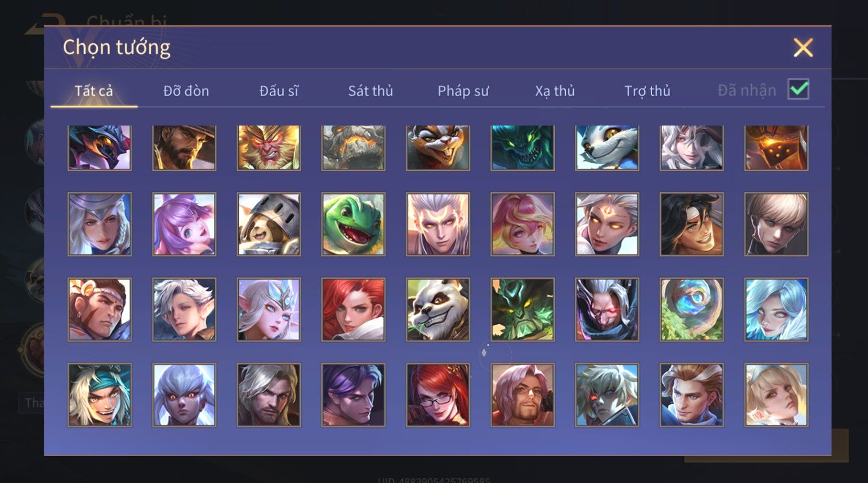Pick the ice-blue haired woman hero

pyautogui.click(x=776, y=309)
